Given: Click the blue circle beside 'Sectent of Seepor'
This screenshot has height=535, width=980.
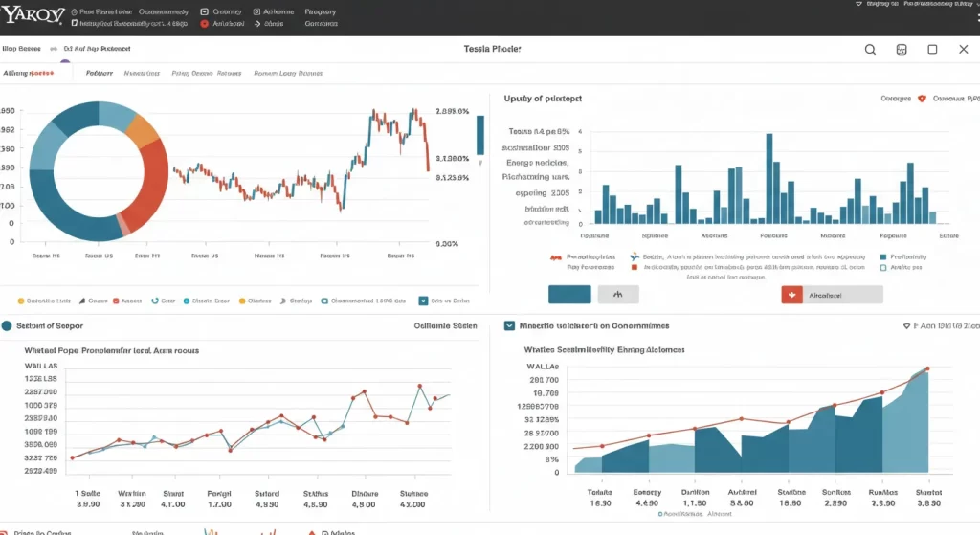Looking at the screenshot, I should [7, 325].
